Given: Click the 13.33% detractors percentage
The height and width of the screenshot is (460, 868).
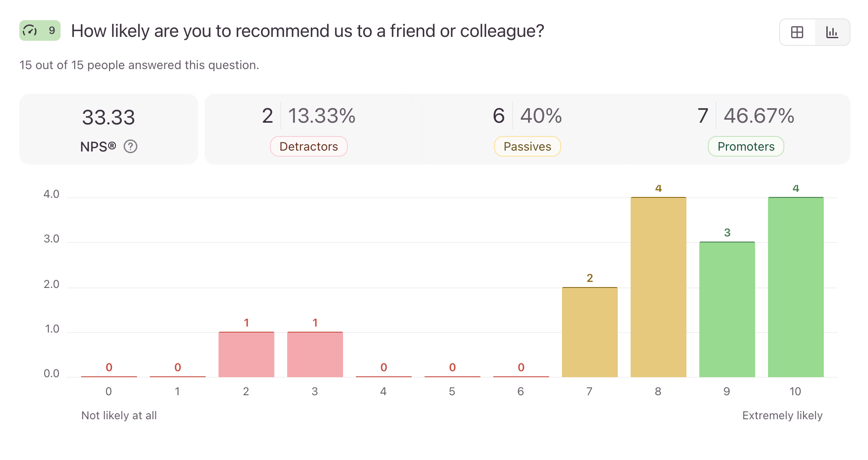Looking at the screenshot, I should pos(322,116).
